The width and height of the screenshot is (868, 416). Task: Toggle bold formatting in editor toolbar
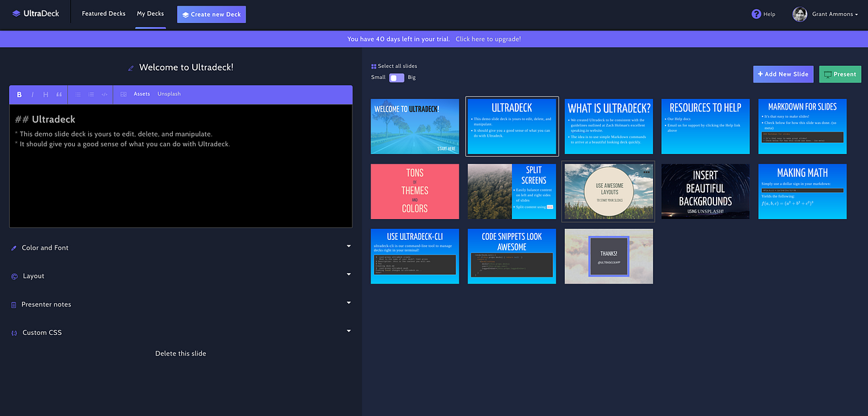(x=19, y=94)
